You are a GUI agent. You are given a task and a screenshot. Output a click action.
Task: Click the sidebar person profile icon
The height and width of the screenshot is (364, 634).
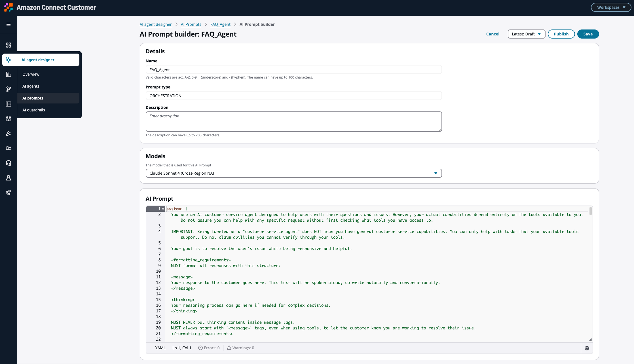9,178
